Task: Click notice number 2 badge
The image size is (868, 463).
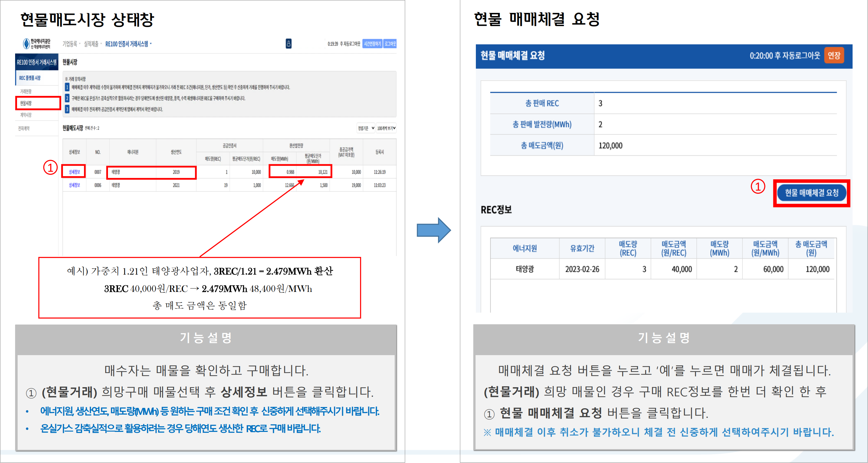Action: point(67,98)
